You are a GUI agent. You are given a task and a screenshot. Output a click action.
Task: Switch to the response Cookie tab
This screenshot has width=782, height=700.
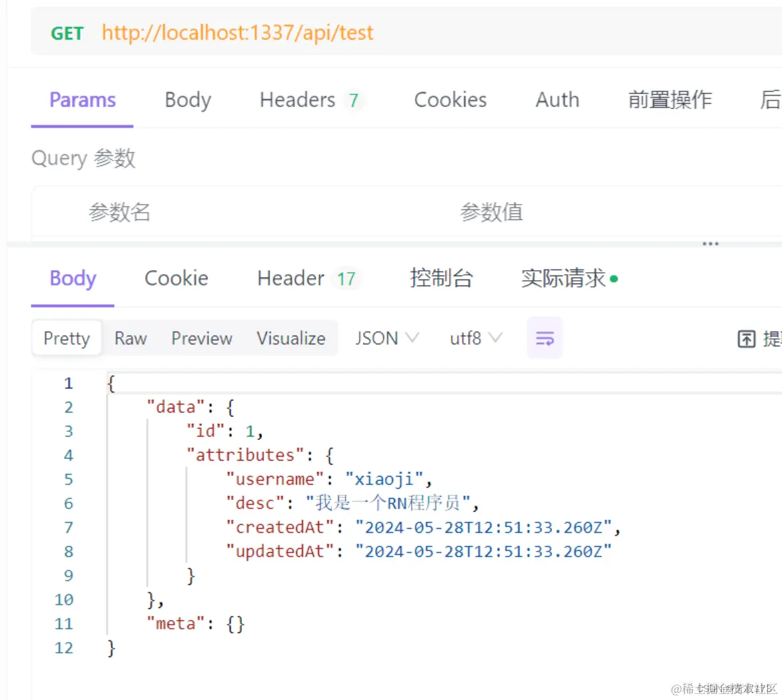pyautogui.click(x=176, y=278)
